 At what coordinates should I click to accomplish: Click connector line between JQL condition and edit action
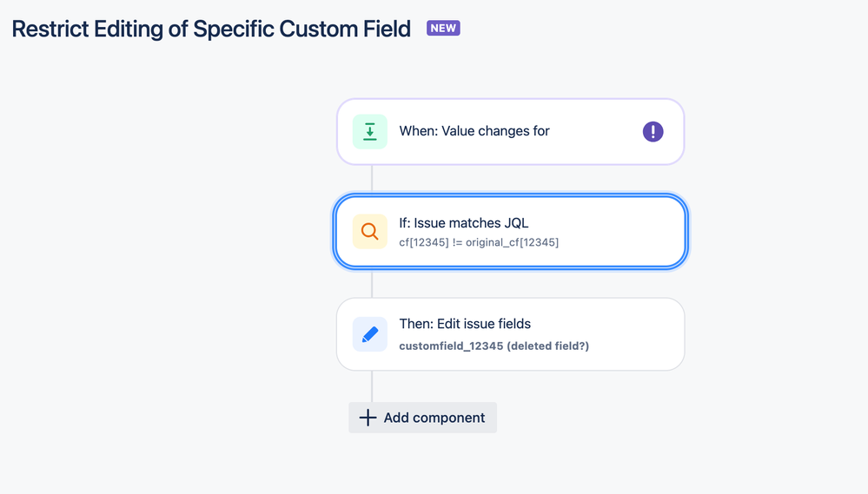coord(372,283)
